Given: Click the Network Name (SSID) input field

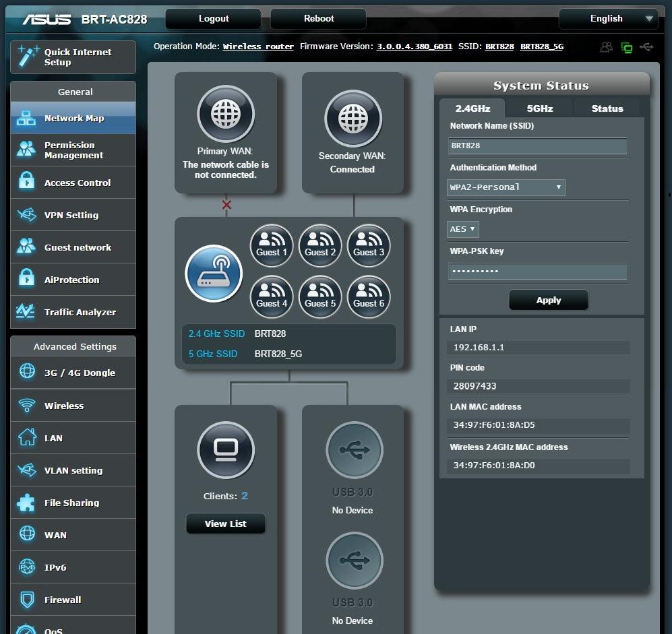Looking at the screenshot, I should click(x=537, y=146).
